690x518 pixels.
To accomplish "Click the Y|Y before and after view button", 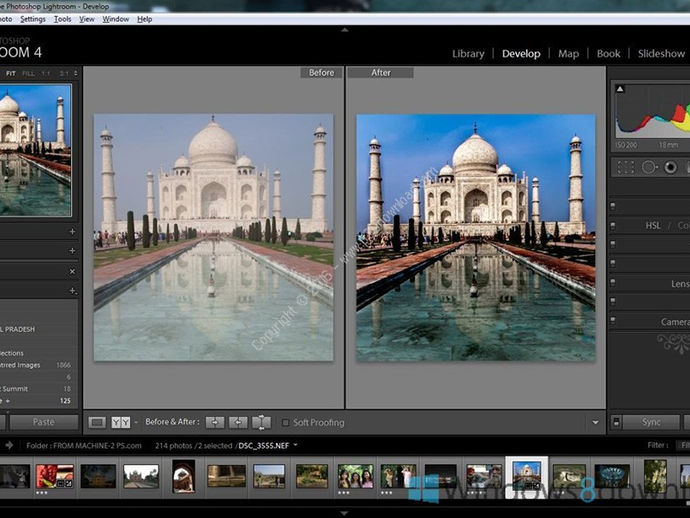I will [x=121, y=422].
